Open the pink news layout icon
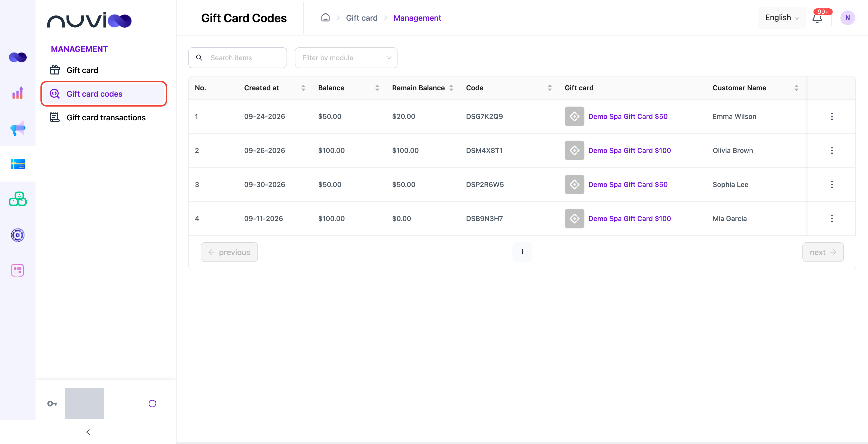The height and width of the screenshot is (444, 868). pos(18,270)
